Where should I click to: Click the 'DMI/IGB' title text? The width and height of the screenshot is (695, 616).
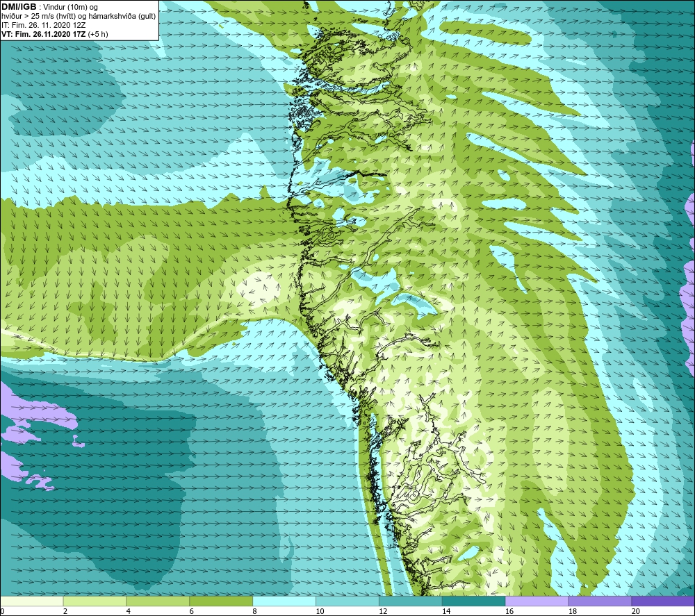point(19,7)
